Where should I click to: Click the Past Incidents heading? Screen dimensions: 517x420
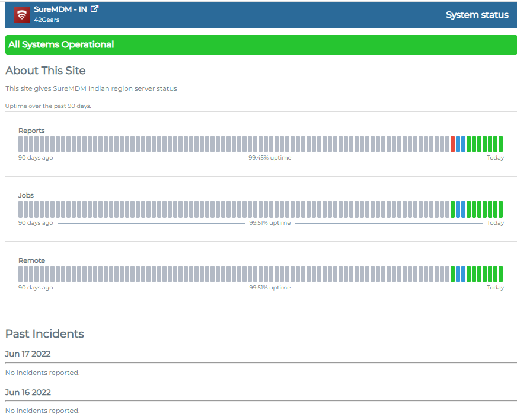point(44,333)
